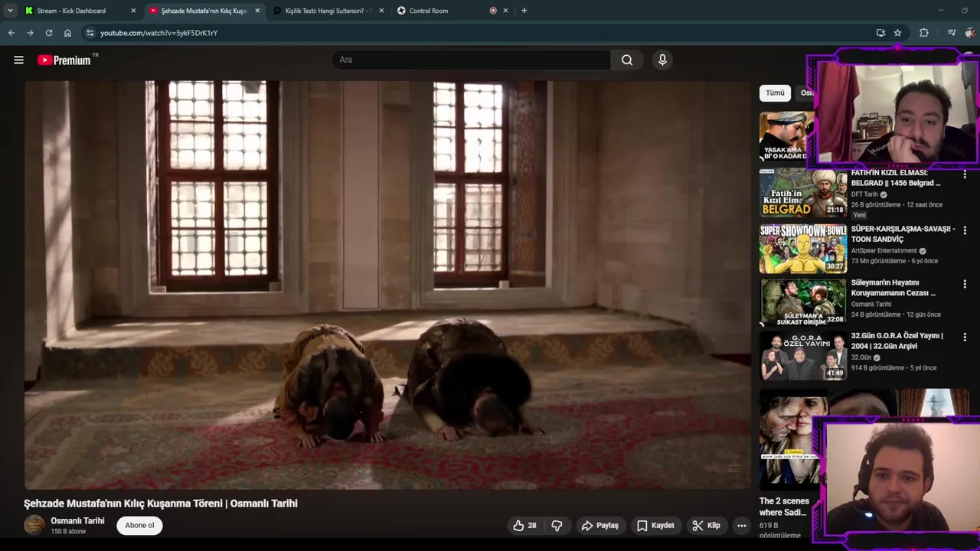980x551 pixels.
Task: Switch to Şehzade Mustafa'nın Kılıç Kuşanma tab
Action: tap(204, 11)
